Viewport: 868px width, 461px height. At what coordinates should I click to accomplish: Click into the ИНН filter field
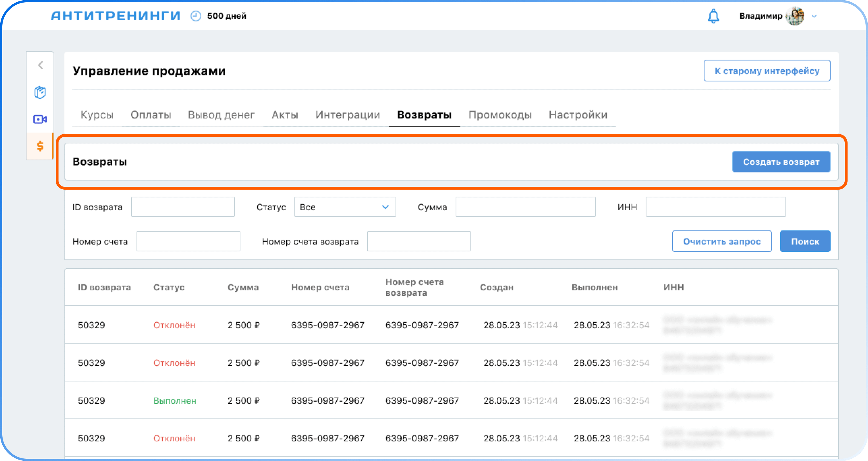click(715, 207)
